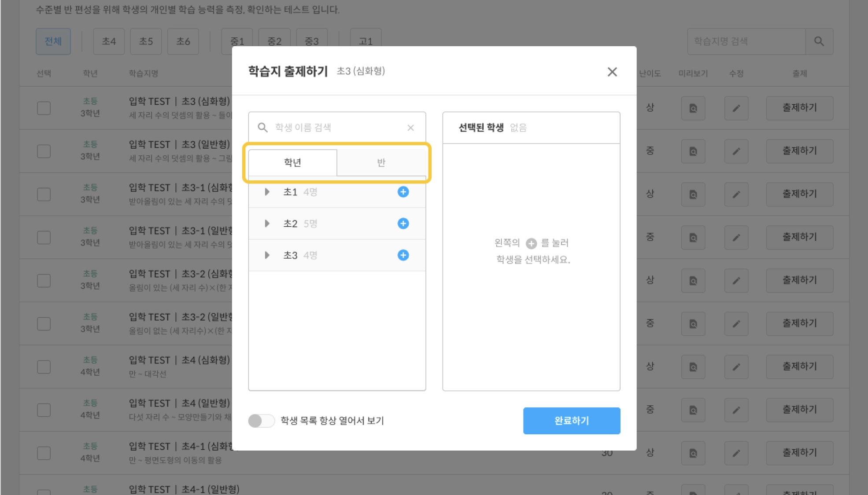Screen dimensions: 868x495
Task: Toggle 학생 목록 항상 열어서 보기 switch
Action: (261, 421)
